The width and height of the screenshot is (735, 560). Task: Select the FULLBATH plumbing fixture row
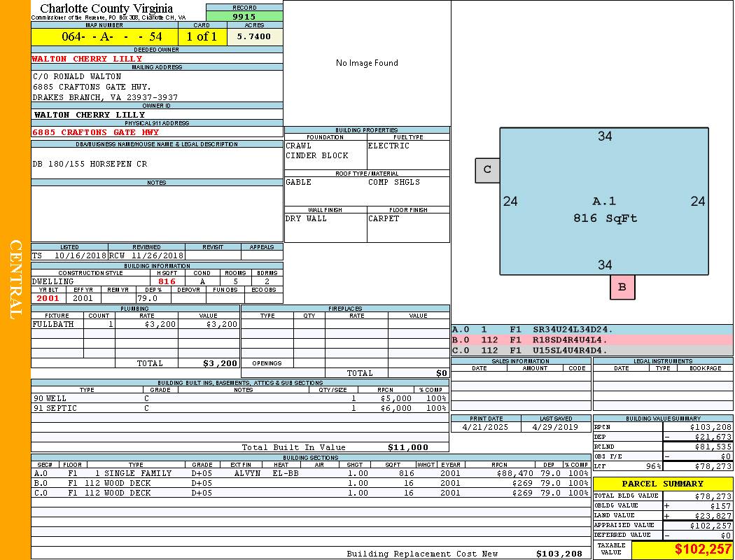[135, 324]
